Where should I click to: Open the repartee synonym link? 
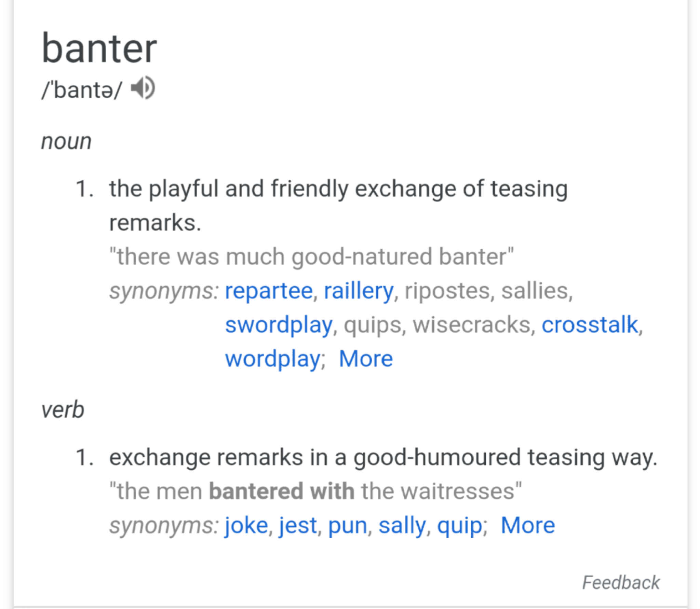[x=269, y=291]
